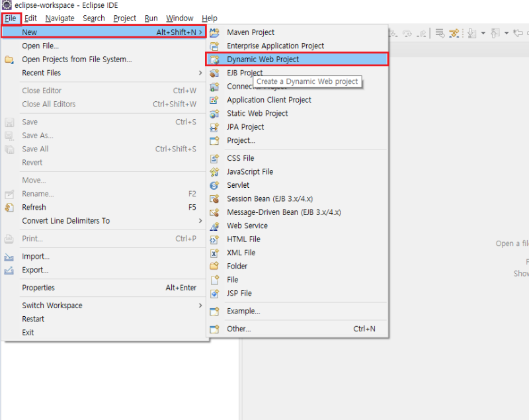Viewport: 529px width, 420px height.
Task: Add a Session Bean (EJB 3.x/4.x)
Action: coord(297,198)
